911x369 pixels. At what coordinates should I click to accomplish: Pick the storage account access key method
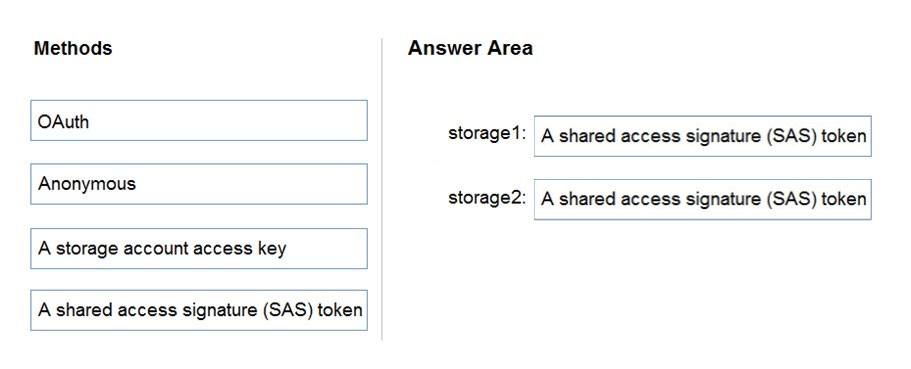click(199, 248)
